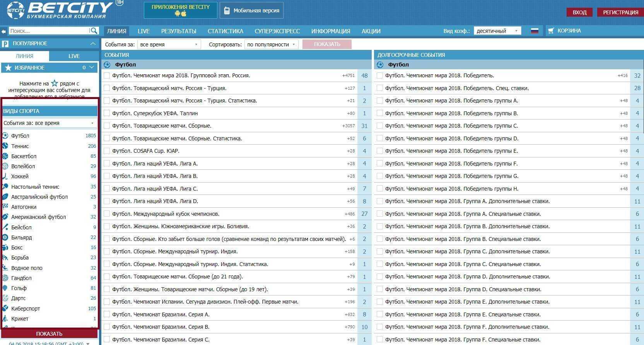Viewport: 644px width, 345px height.
Task: Click the back arrow left of search
Action: click(x=3, y=31)
